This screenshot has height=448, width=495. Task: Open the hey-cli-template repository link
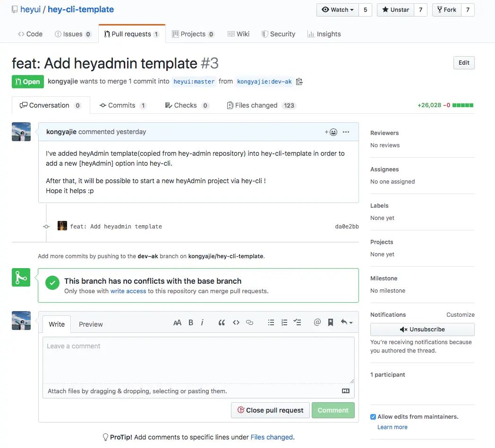click(x=81, y=9)
